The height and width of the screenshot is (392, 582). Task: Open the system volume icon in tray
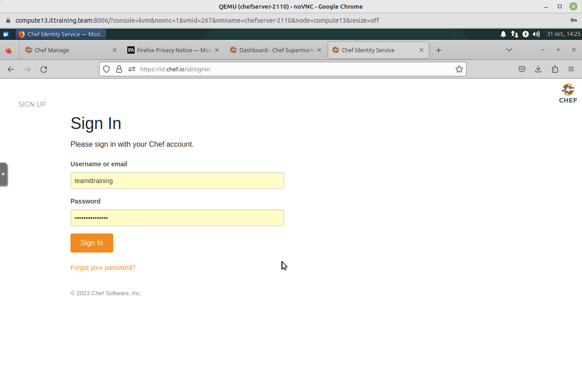tap(537, 34)
